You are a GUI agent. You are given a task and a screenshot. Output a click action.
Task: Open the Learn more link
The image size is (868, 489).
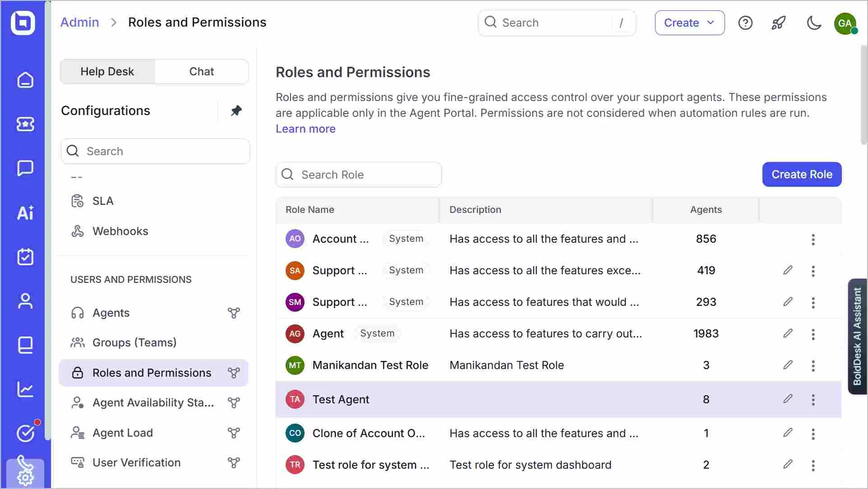click(305, 129)
